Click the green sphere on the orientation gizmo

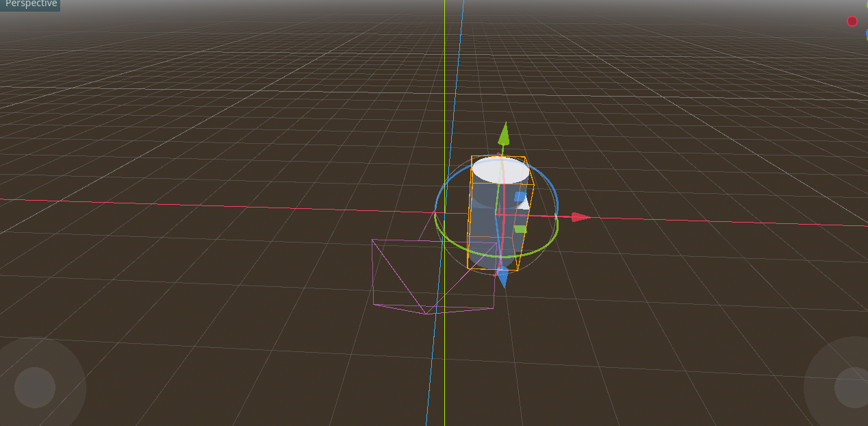(x=865, y=5)
